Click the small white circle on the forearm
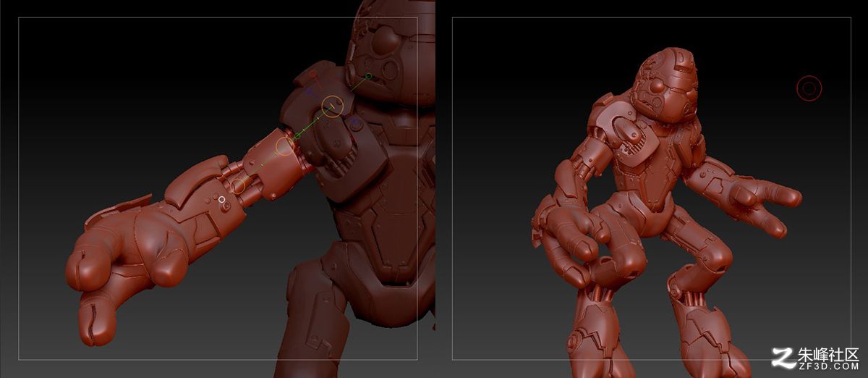The width and height of the screenshot is (868, 378). click(x=222, y=198)
